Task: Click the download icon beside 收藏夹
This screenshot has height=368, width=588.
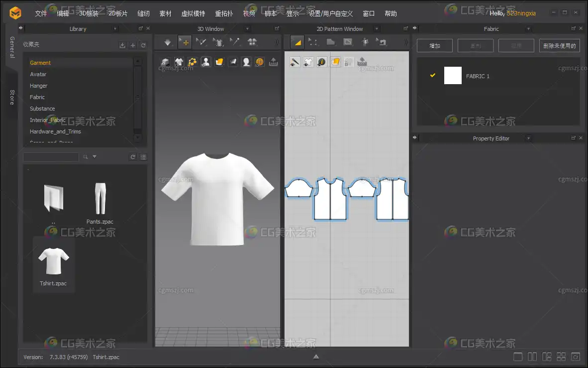Action: (x=122, y=45)
